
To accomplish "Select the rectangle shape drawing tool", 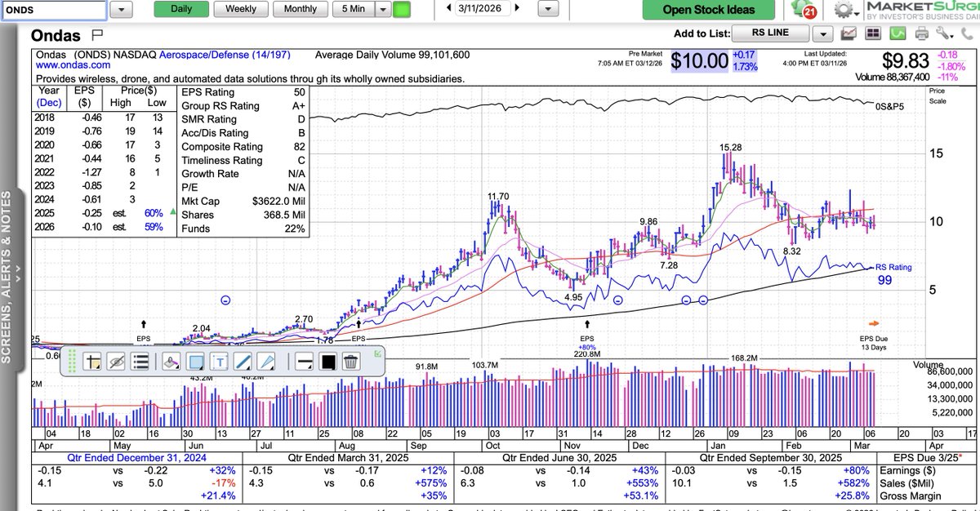I will pyautogui.click(x=196, y=361).
